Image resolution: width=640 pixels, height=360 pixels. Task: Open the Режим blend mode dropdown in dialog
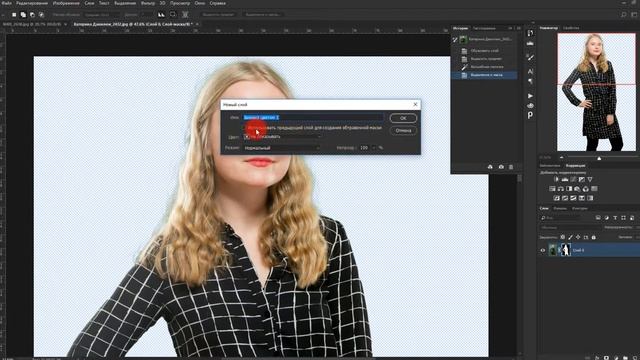click(282, 148)
